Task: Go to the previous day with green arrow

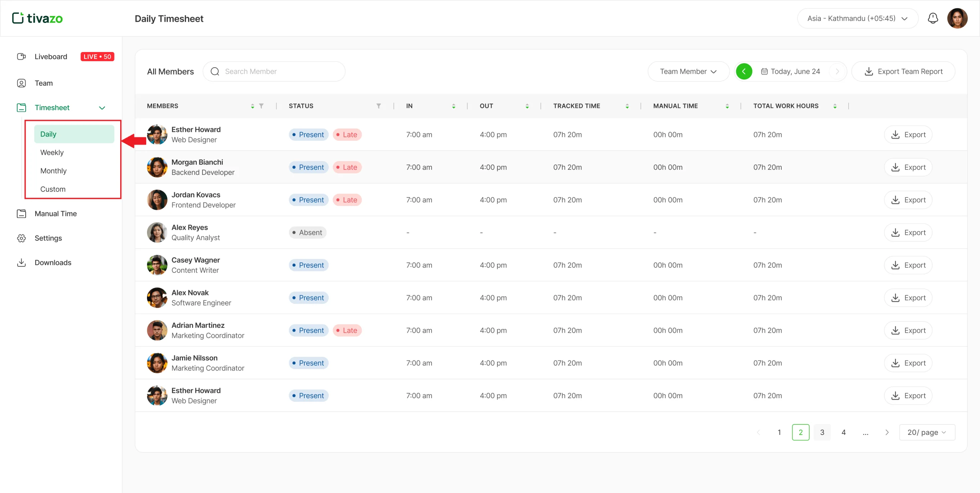Action: click(744, 72)
